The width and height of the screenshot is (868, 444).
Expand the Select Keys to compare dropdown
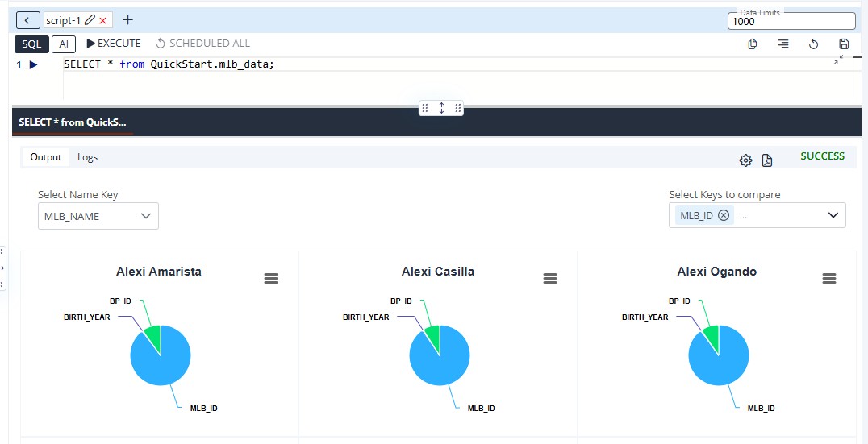833,215
